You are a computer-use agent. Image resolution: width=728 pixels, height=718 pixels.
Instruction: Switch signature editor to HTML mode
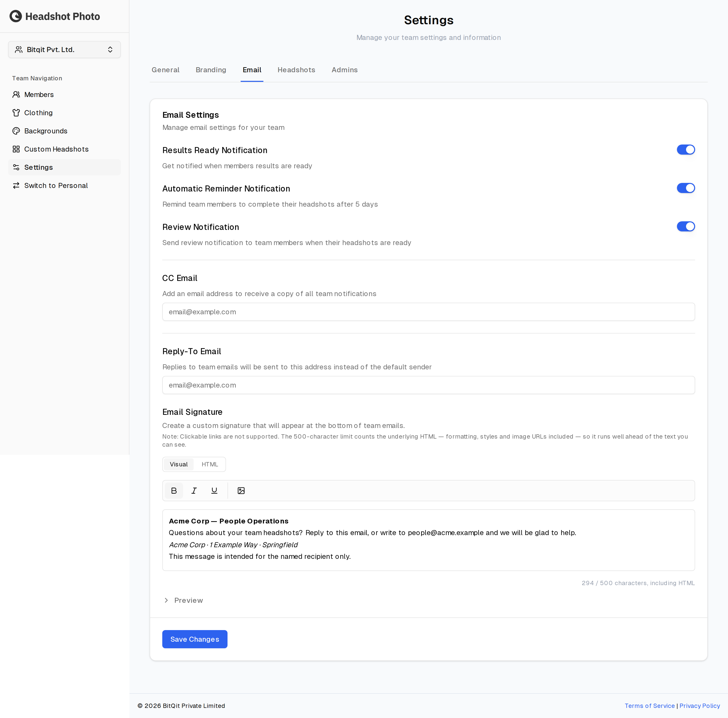point(210,464)
